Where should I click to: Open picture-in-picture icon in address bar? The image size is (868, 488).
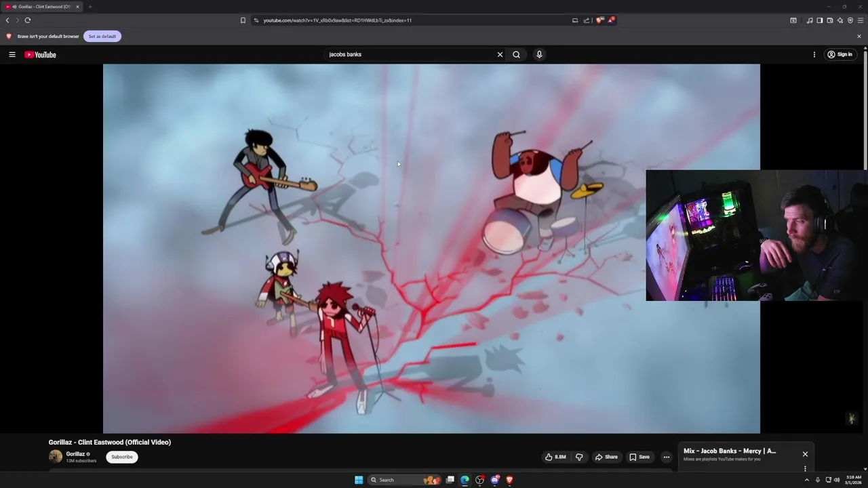(x=575, y=20)
